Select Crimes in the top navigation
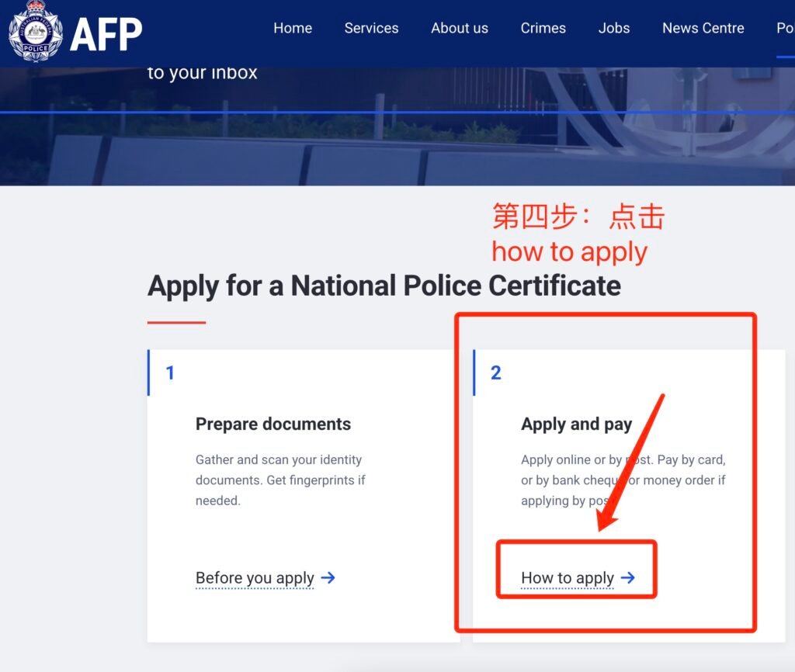This screenshot has height=672, width=795. pos(543,28)
